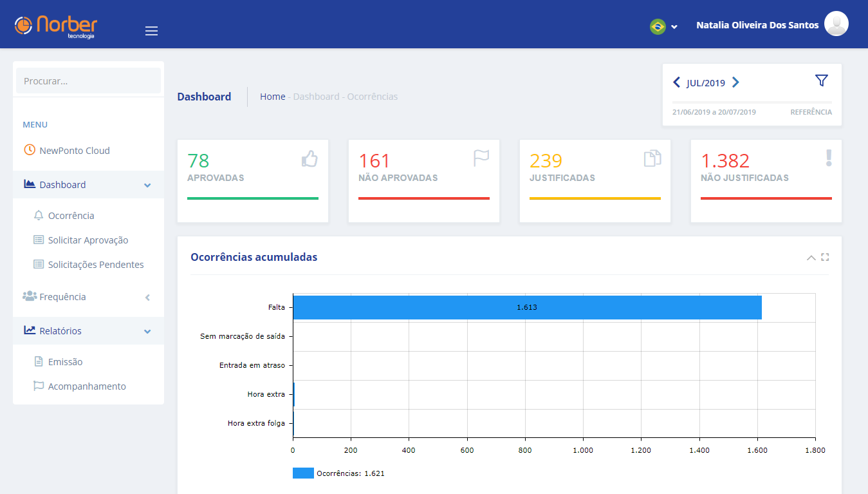Go to next month after JUL/2019
This screenshot has width=868, height=494.
735,82
